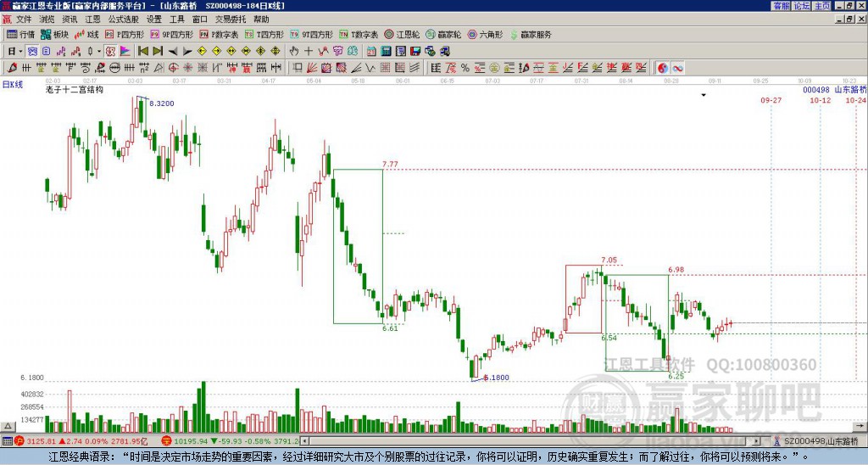Click the 主页 button in title bar

coord(821,6)
